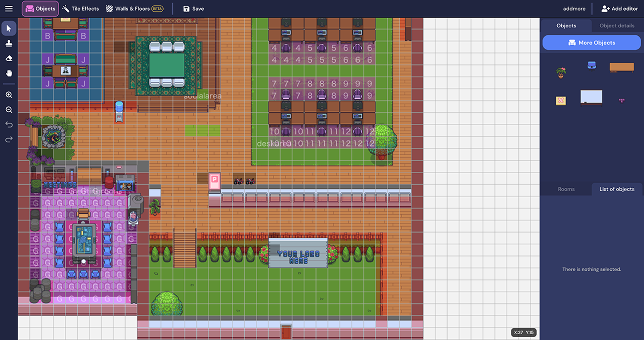Zoom out with the magnifier minus icon
Screen dimensions: 644x340
point(9,110)
